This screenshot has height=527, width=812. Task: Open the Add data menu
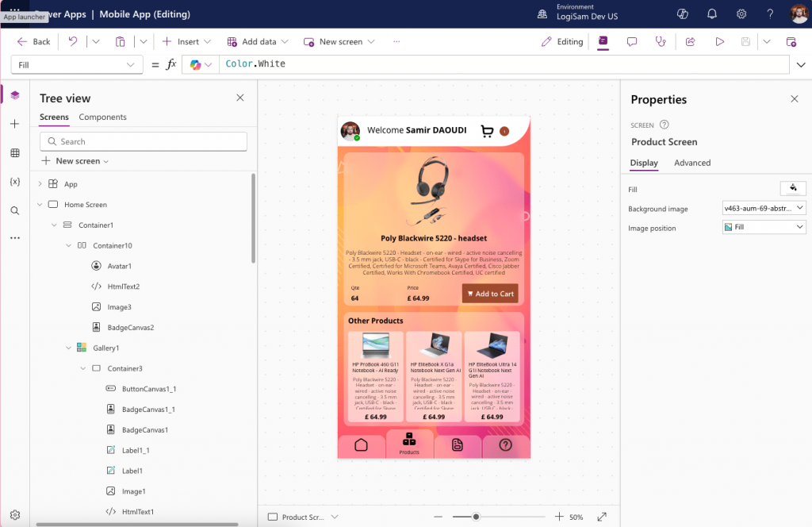258,41
